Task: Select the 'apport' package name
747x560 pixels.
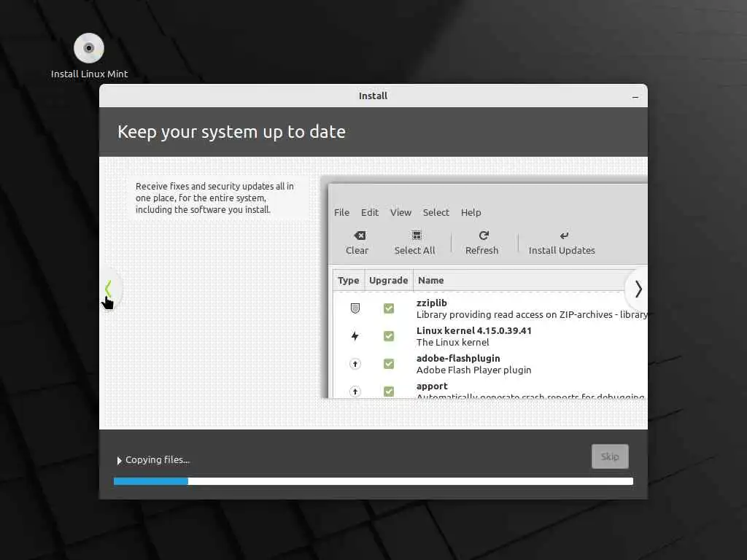Action: [x=432, y=386]
